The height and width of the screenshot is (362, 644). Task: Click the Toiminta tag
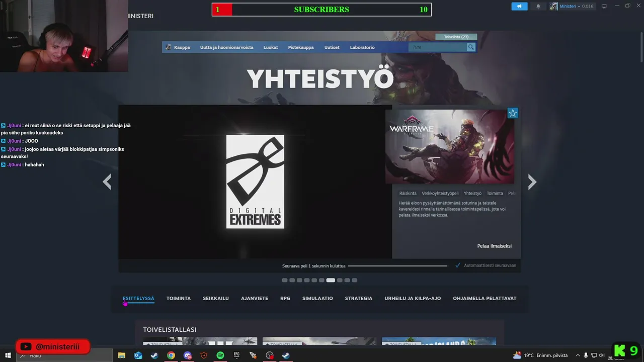(x=495, y=194)
